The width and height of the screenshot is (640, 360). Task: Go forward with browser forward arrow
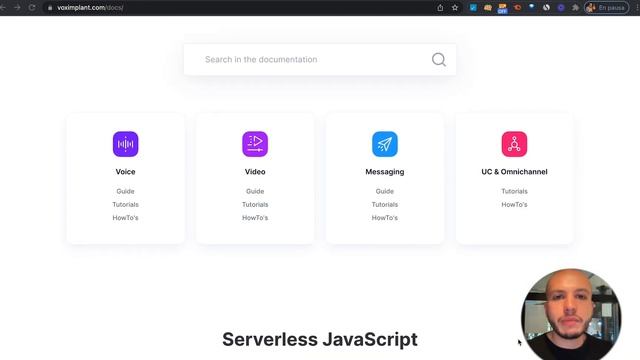17,7
